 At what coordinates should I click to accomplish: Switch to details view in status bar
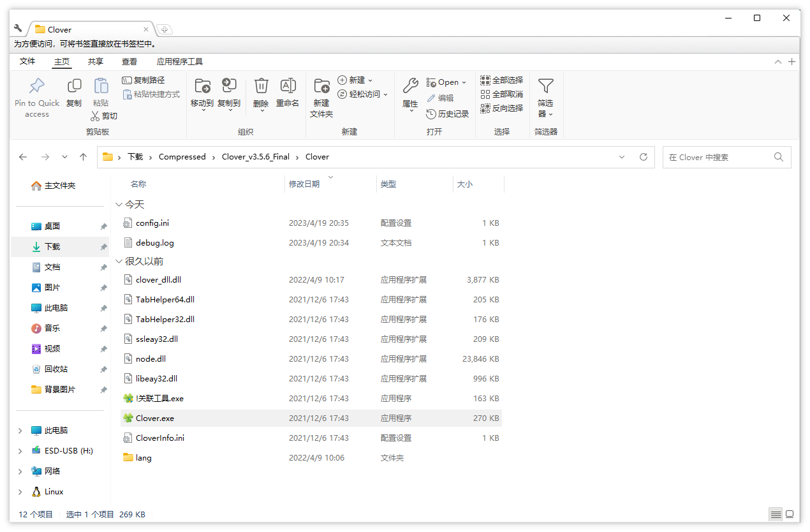[776, 514]
